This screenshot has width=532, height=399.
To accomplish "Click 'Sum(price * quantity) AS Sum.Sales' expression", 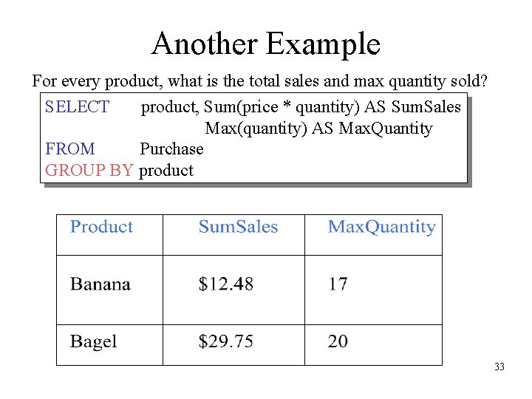I will (332, 107).
